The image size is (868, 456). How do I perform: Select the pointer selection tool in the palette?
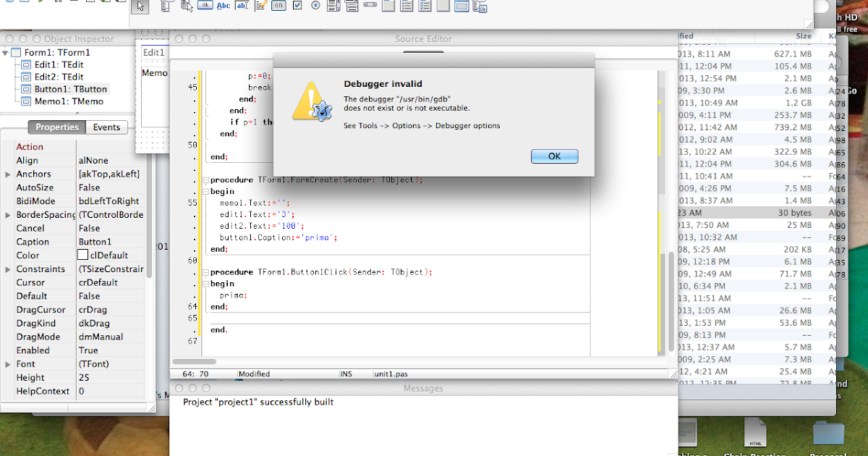(x=141, y=7)
